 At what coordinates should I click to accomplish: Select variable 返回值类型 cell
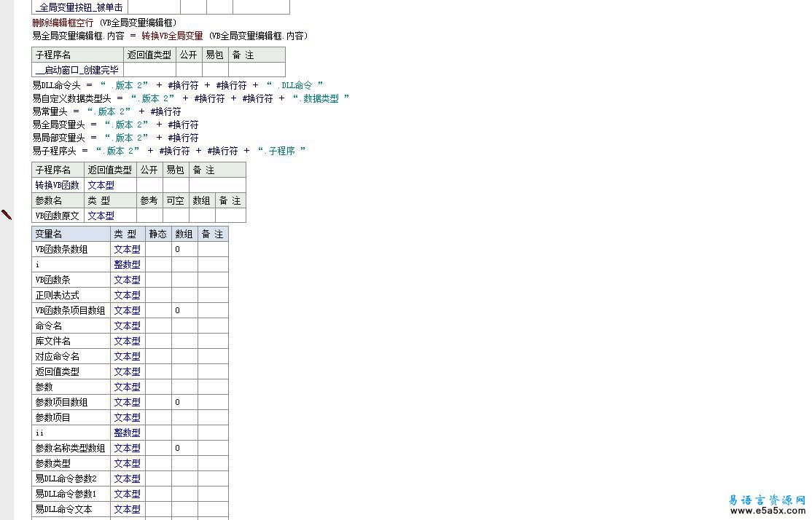(x=71, y=371)
